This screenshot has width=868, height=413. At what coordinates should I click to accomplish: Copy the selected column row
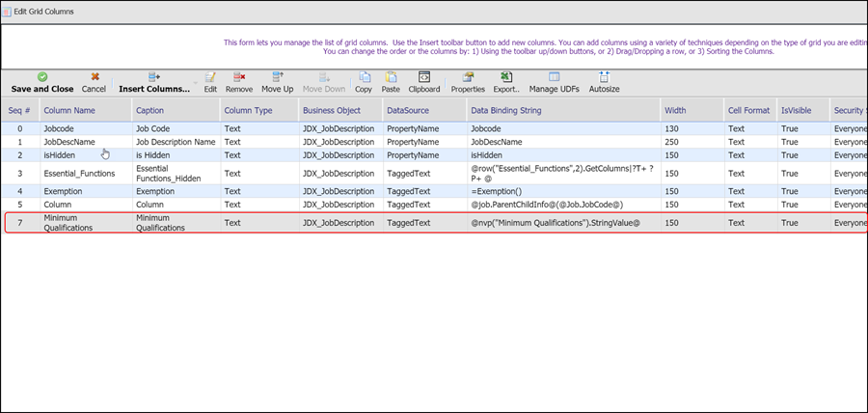(x=363, y=83)
